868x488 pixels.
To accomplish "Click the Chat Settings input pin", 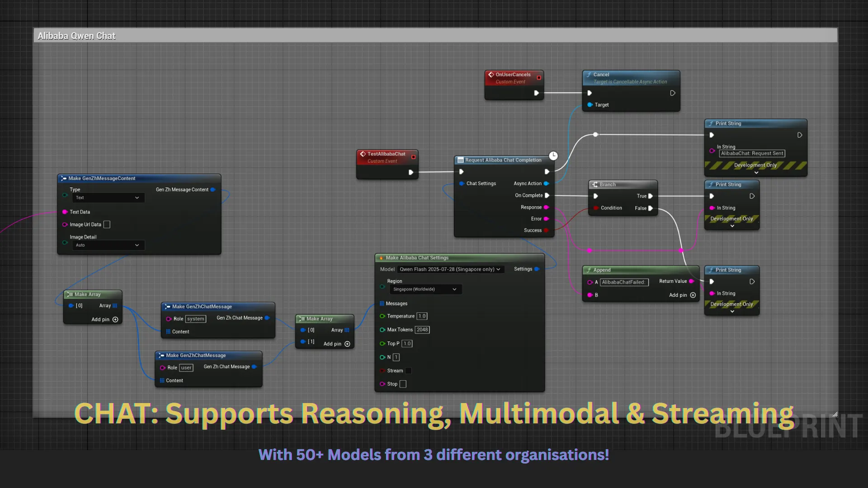I will pyautogui.click(x=462, y=183).
